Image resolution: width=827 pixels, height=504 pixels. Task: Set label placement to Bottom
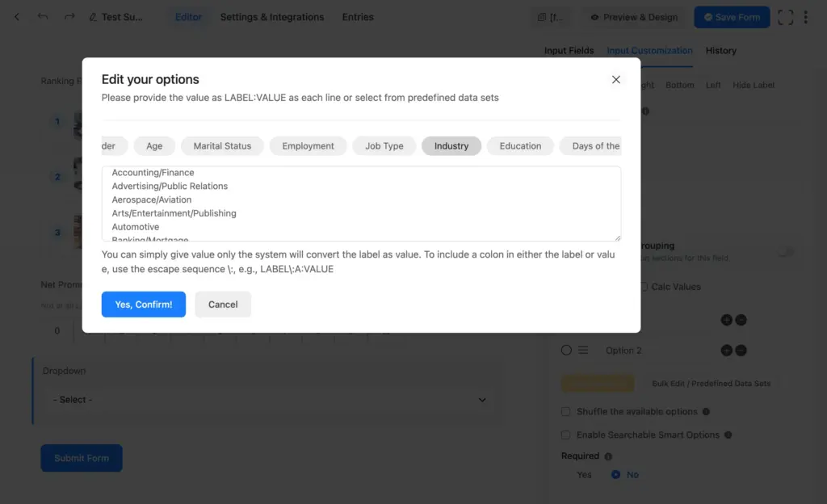(x=679, y=85)
